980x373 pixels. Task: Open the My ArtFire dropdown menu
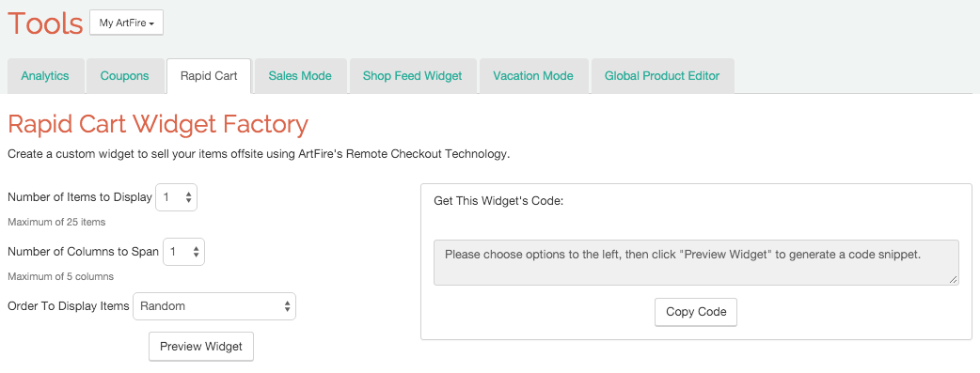click(x=126, y=23)
